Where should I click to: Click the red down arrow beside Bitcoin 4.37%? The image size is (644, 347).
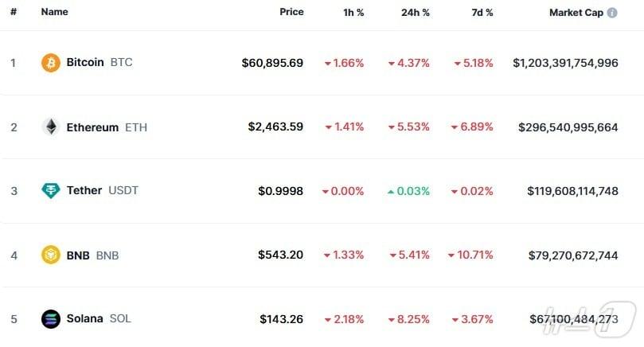pos(391,64)
